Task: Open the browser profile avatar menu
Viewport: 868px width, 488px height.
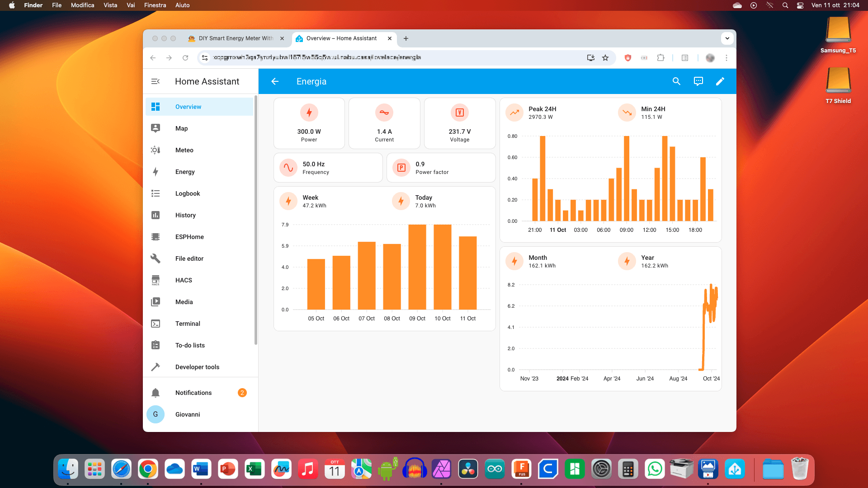Action: click(x=710, y=58)
